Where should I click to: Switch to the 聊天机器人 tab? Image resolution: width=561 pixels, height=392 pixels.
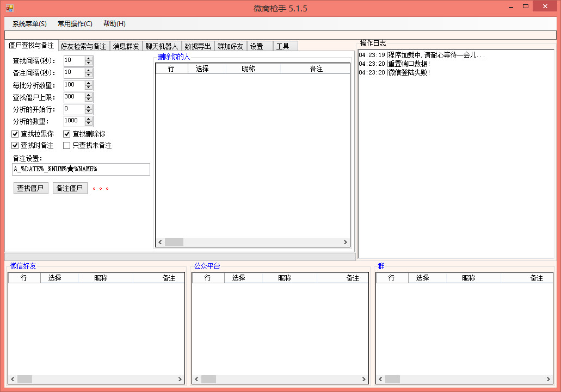point(162,46)
